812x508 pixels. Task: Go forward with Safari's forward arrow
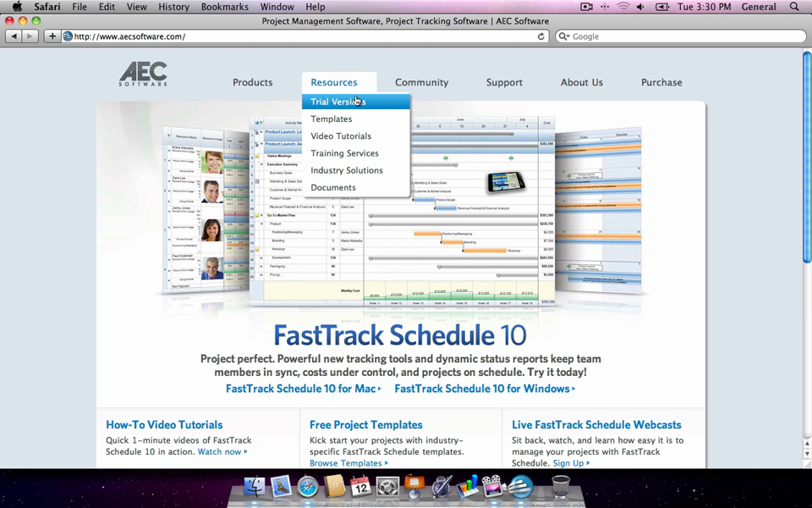pos(30,36)
